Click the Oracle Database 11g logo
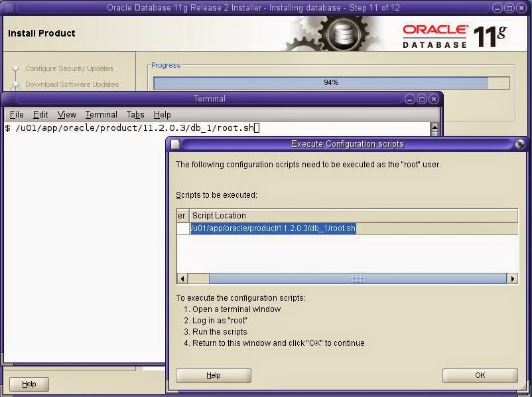Viewport: 532px width, 397px height. pyautogui.click(x=454, y=36)
